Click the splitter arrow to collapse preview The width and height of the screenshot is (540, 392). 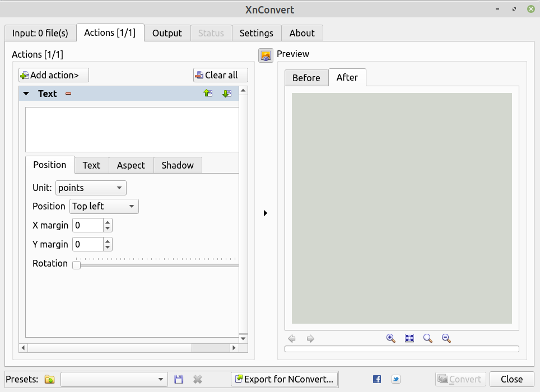point(265,213)
